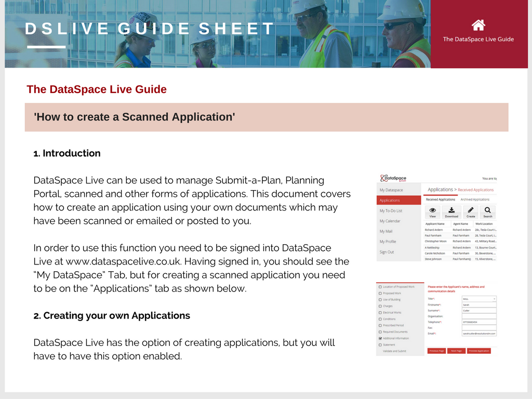This screenshot has width=532, height=399.
Task: Open My Profile in the sidebar
Action: click(388, 242)
